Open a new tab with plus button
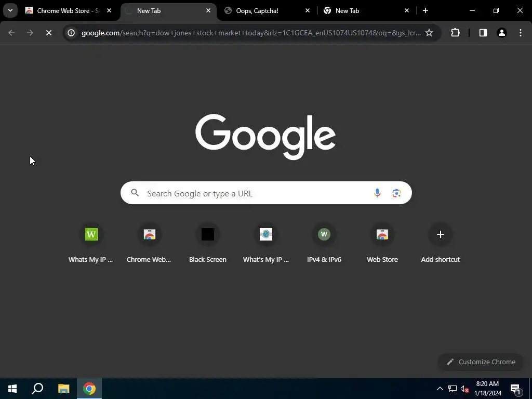Screen dimensions: 532x399 [425, 10]
